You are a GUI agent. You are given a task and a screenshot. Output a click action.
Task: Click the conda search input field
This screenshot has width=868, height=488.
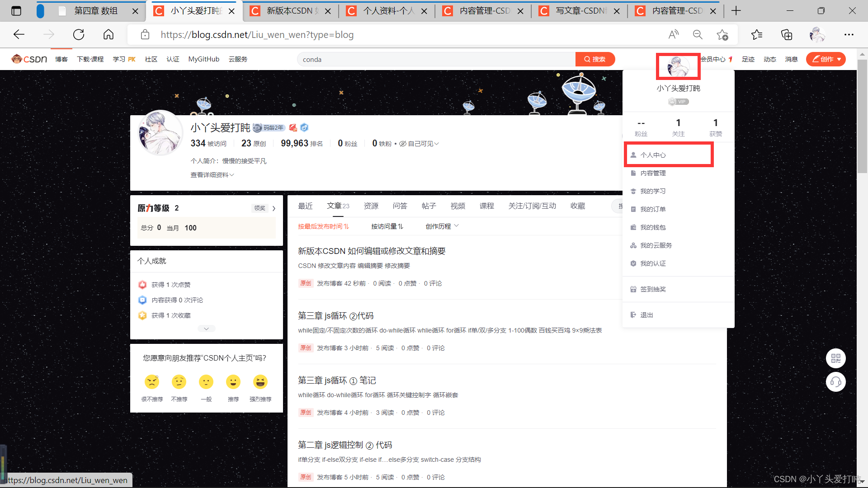[x=434, y=59]
